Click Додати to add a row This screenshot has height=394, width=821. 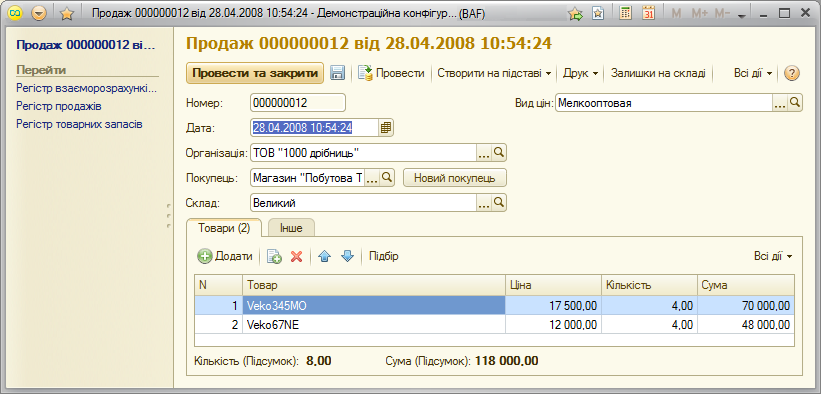pyautogui.click(x=225, y=256)
